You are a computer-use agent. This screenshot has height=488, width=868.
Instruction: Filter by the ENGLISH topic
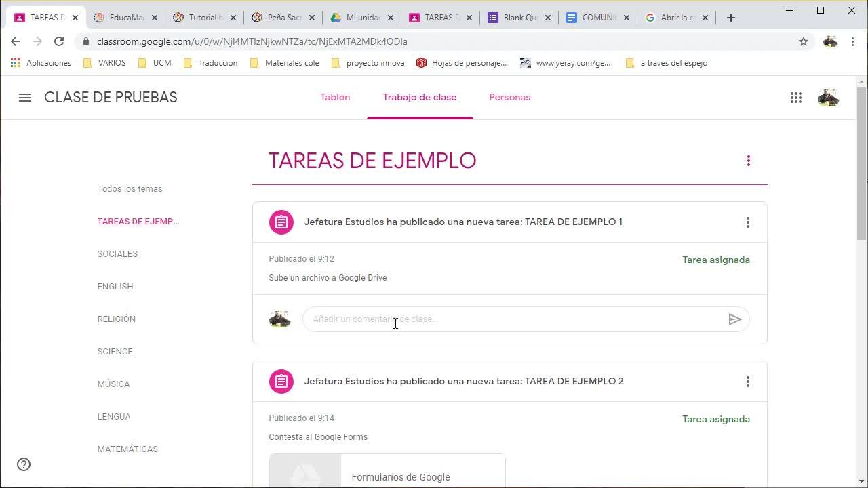115,287
